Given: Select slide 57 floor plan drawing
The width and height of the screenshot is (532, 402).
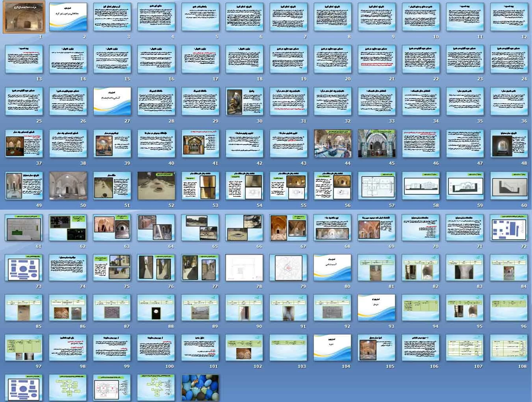Looking at the screenshot, I should 377,186.
